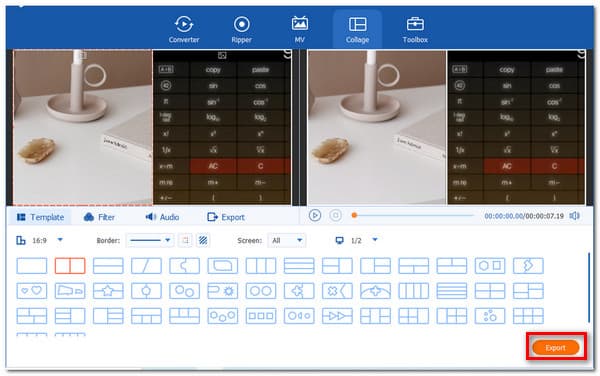Switch to the Filter tab
600x376 pixels.
(99, 217)
